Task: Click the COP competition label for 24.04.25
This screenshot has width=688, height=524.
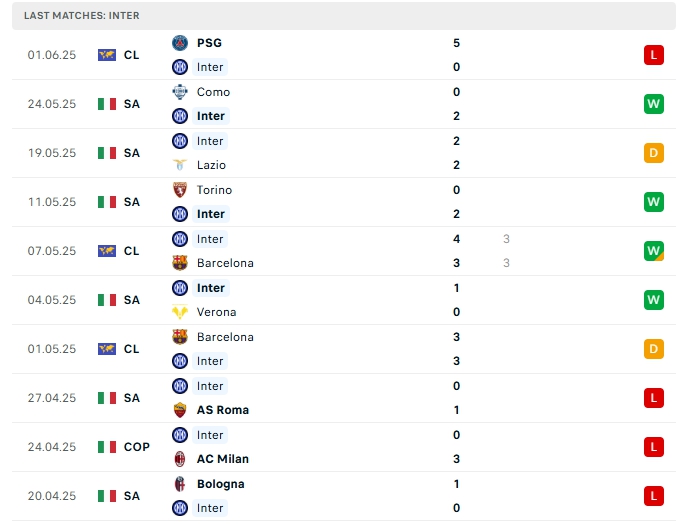Action: [137, 447]
